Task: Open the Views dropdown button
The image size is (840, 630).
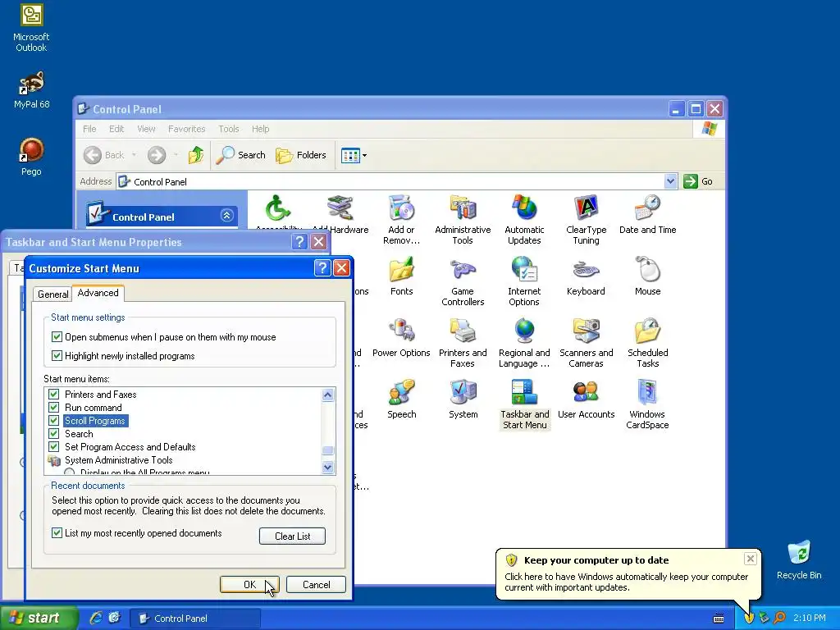Action: (354, 155)
